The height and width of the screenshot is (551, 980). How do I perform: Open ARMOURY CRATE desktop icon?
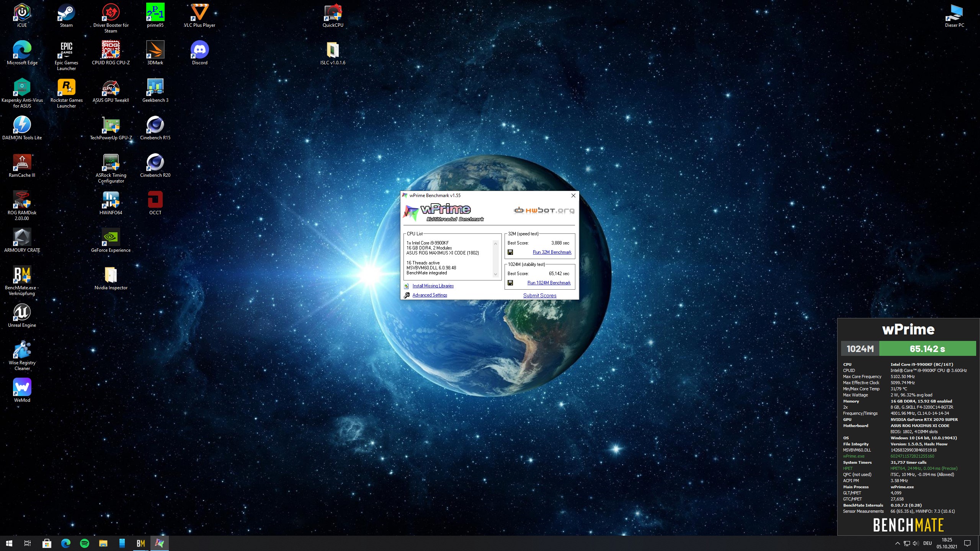(x=22, y=240)
